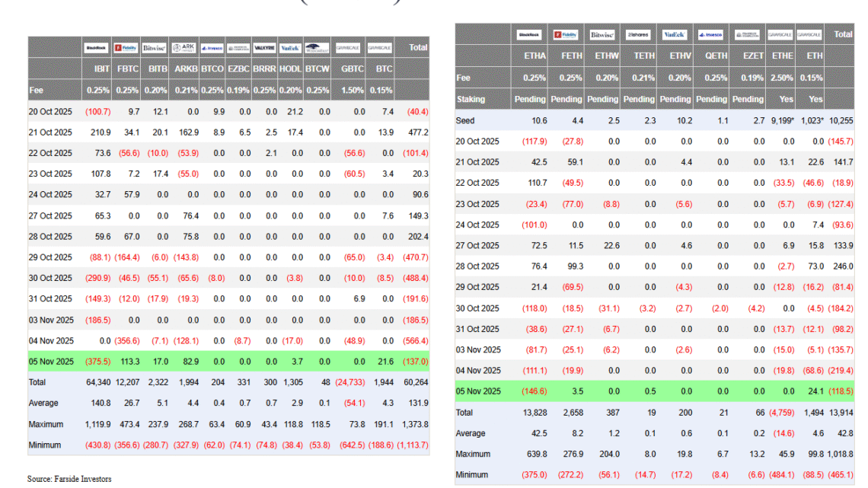
Task: Click the Staking row label
Action: [471, 99]
